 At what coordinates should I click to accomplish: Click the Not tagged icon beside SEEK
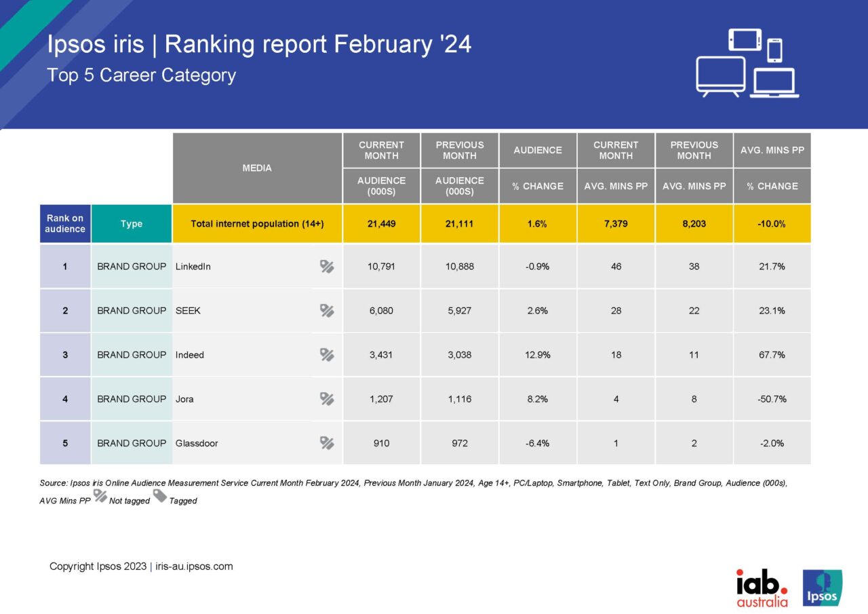(x=328, y=311)
